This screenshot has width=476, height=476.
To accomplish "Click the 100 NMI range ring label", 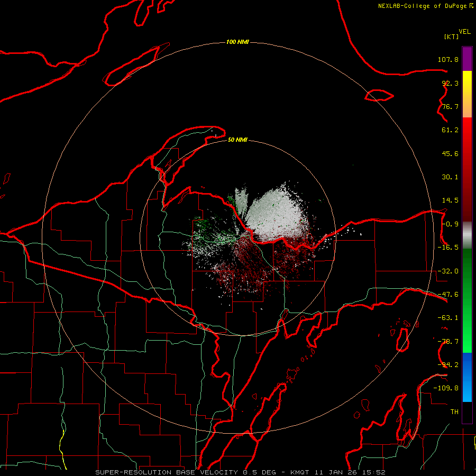I will click(x=237, y=42).
